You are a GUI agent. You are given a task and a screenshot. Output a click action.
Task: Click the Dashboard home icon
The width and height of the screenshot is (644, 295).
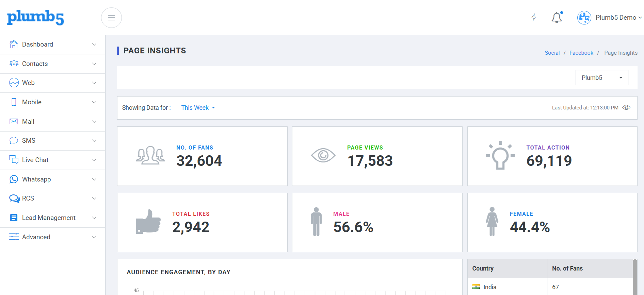14,44
